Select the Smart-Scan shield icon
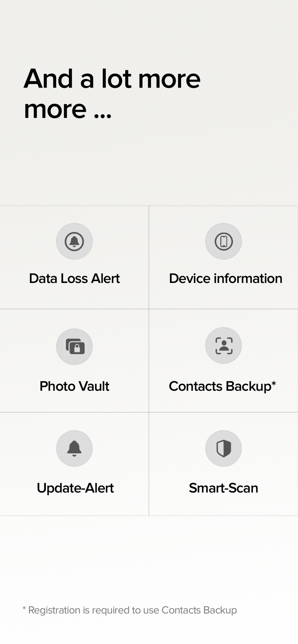 click(224, 448)
